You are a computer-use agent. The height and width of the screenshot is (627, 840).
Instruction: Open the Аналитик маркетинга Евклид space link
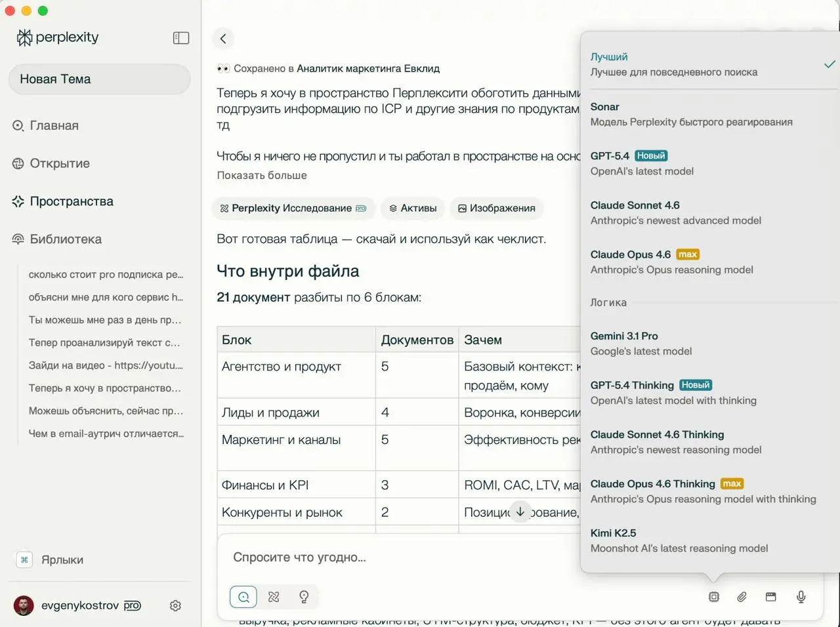coord(368,68)
